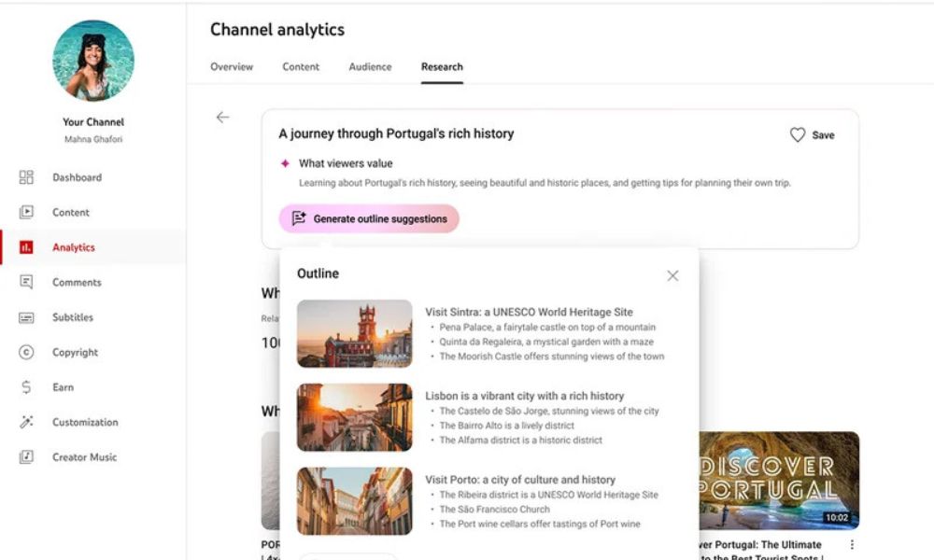934x560 pixels.
Task: Switch to the Overview tab
Action: pos(231,66)
